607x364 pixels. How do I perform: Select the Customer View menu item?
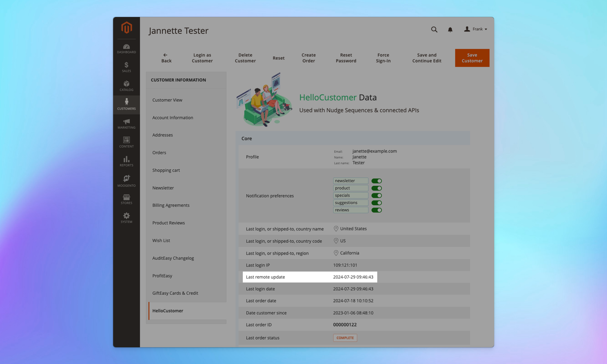pos(167,100)
